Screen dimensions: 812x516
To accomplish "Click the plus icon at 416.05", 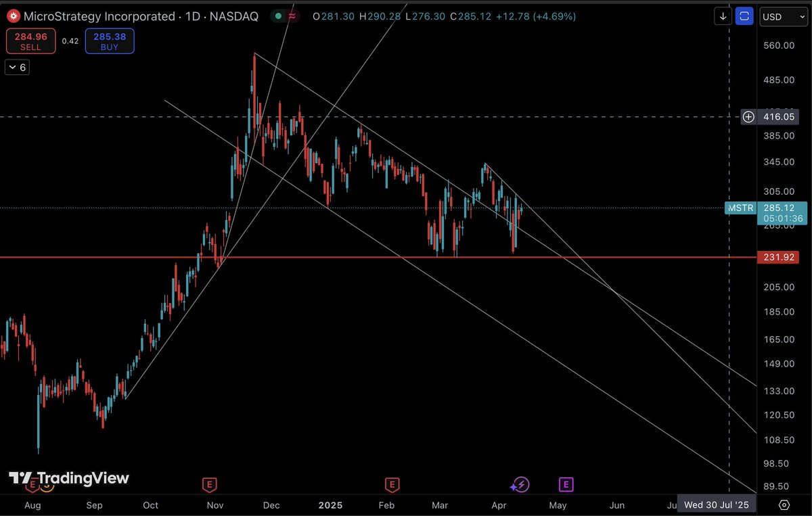I will coord(748,117).
